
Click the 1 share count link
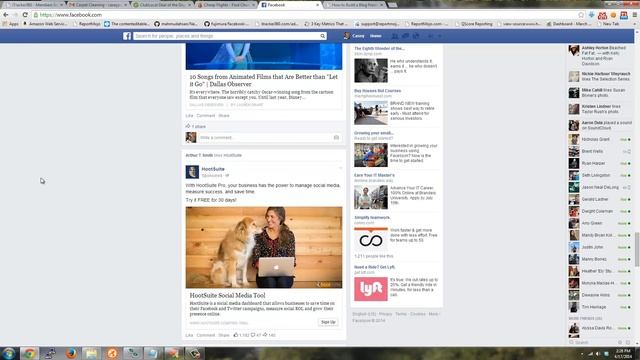click(196, 127)
